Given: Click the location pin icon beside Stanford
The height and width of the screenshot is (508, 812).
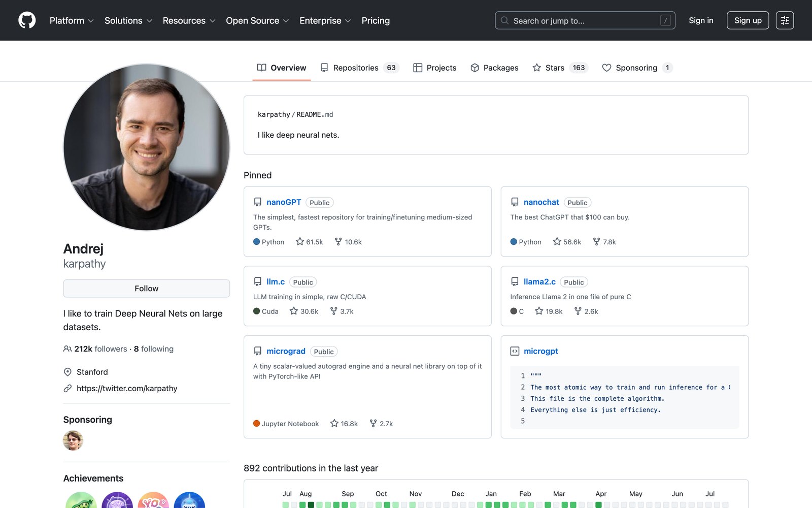Looking at the screenshot, I should (67, 372).
